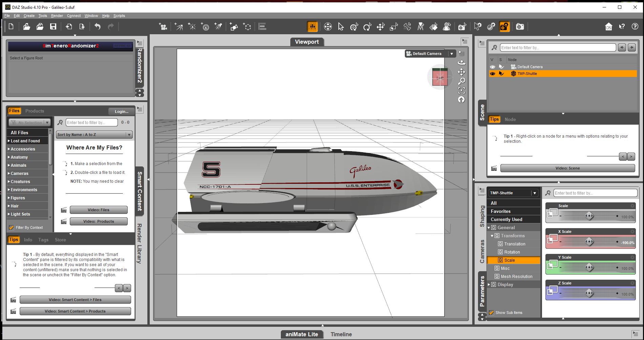
Task: Switch to the Products tab
Action: click(x=35, y=111)
